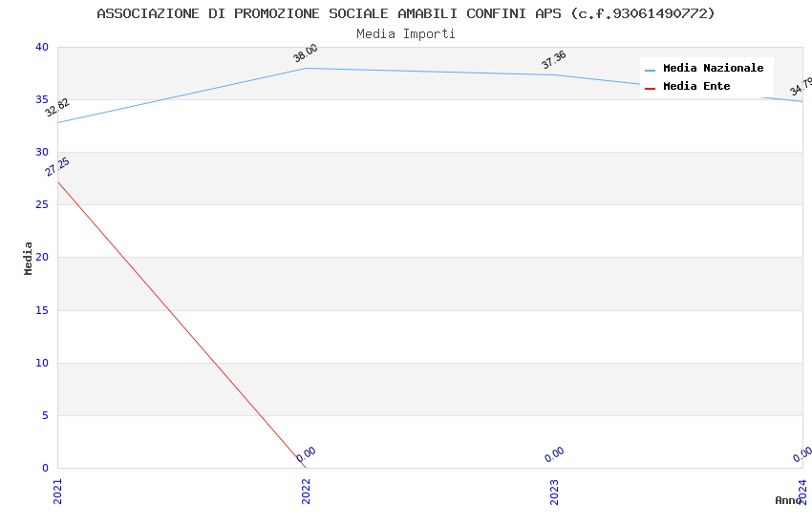Image resolution: width=812 pixels, height=525 pixels.
Task: Click the y-axis tick 0
Action: pos(46,468)
